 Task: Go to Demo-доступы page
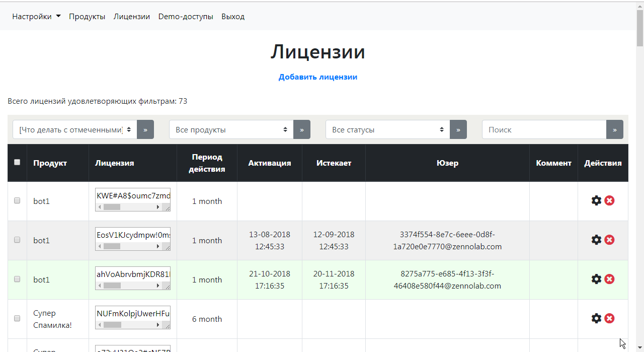tap(186, 17)
